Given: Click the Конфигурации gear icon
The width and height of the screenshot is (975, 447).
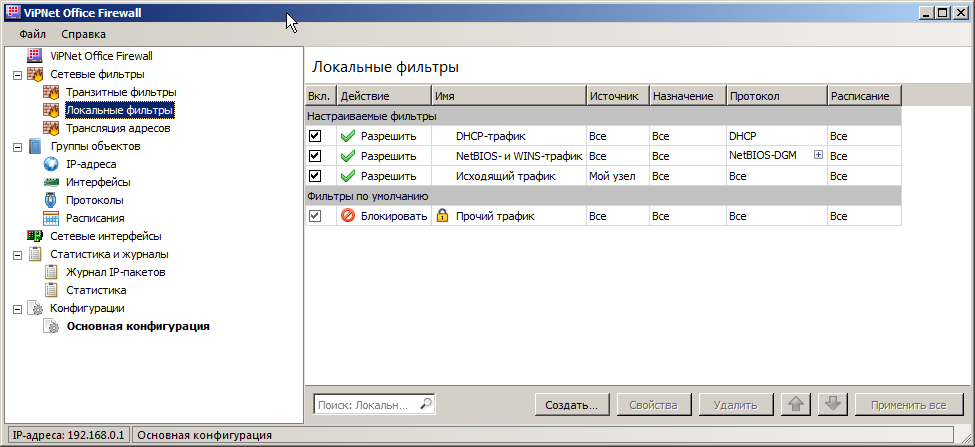Looking at the screenshot, I should (35, 308).
